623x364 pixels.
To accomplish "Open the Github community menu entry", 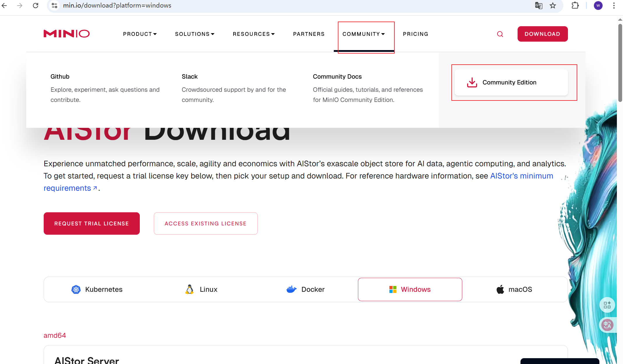I will 60,77.
